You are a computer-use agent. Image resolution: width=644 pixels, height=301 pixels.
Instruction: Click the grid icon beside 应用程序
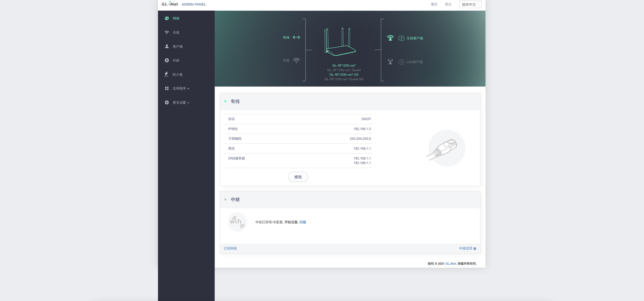(x=167, y=88)
